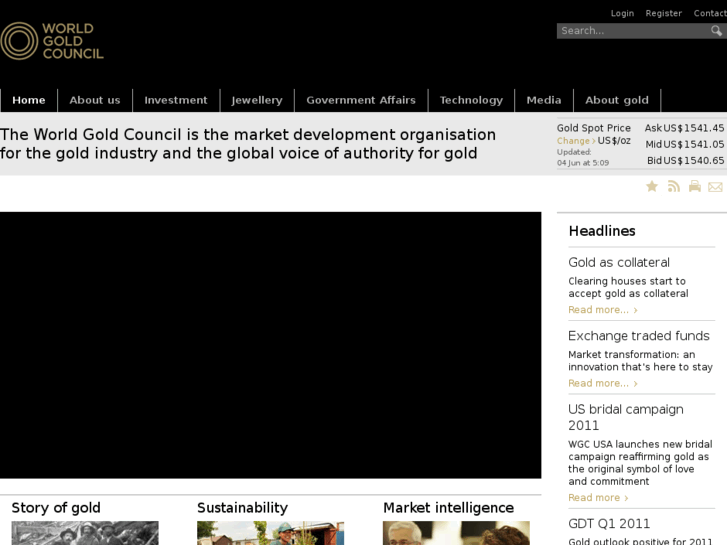The image size is (727, 545).
Task: Click the Story of gold thumbnail image
Action: click(85, 533)
